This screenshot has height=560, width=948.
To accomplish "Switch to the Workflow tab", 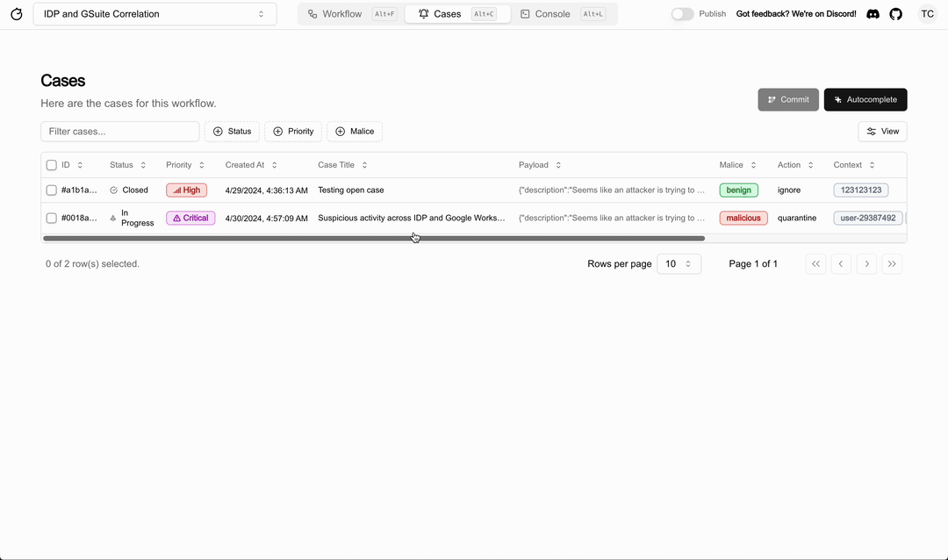I will click(352, 14).
